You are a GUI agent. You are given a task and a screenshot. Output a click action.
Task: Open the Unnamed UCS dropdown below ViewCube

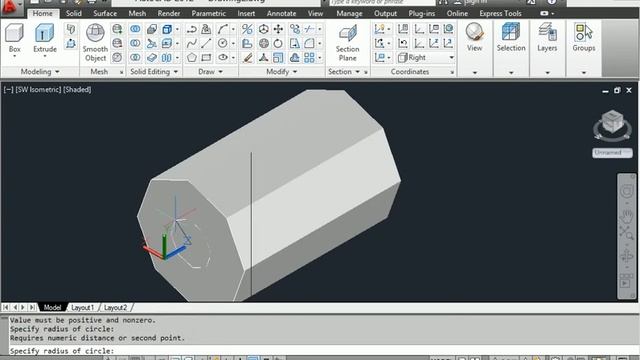tap(612, 153)
